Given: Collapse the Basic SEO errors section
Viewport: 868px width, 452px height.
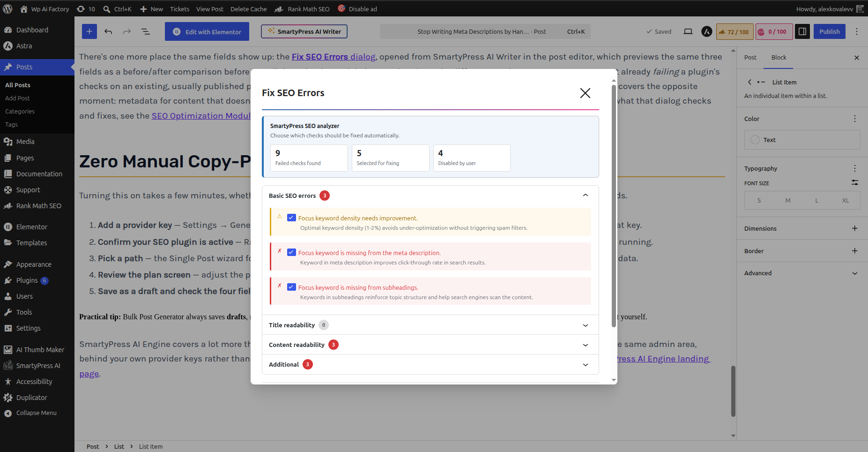Looking at the screenshot, I should click(430, 196).
